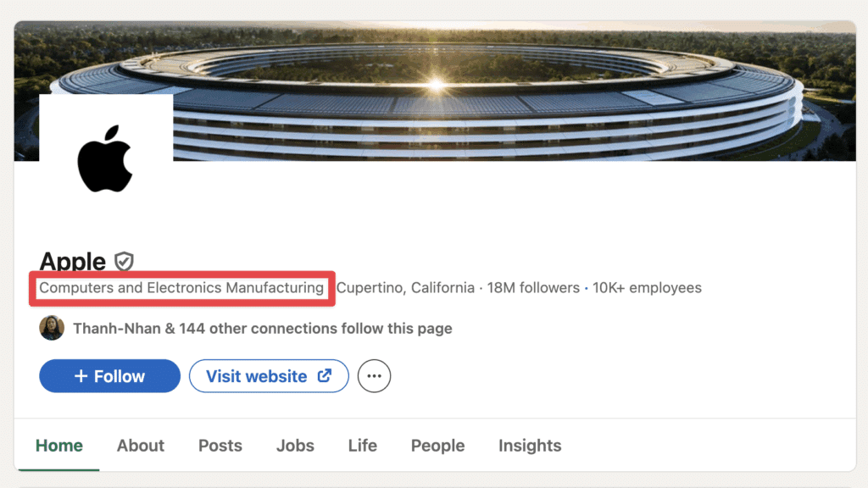Open the external link icon beside Visit website
868x488 pixels.
tap(327, 375)
